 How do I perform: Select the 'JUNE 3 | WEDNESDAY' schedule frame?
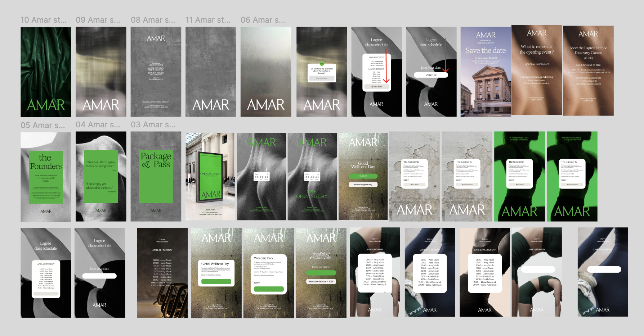(x=485, y=272)
